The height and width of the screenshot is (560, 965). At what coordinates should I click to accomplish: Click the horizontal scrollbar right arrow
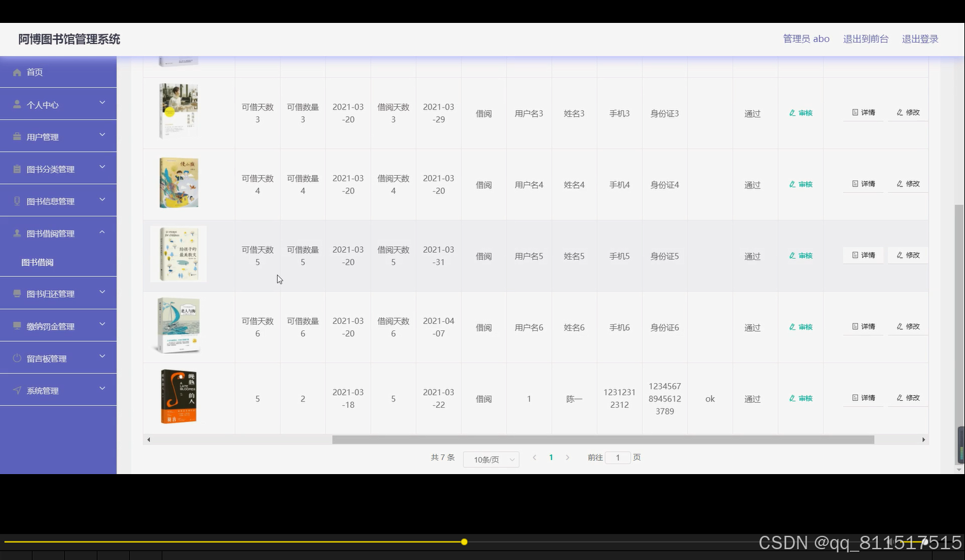[924, 440]
